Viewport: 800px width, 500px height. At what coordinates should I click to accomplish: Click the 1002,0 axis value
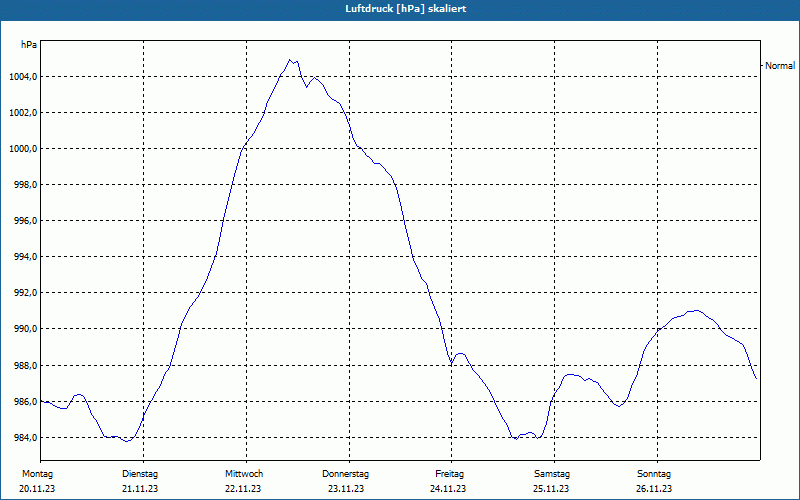[23, 113]
